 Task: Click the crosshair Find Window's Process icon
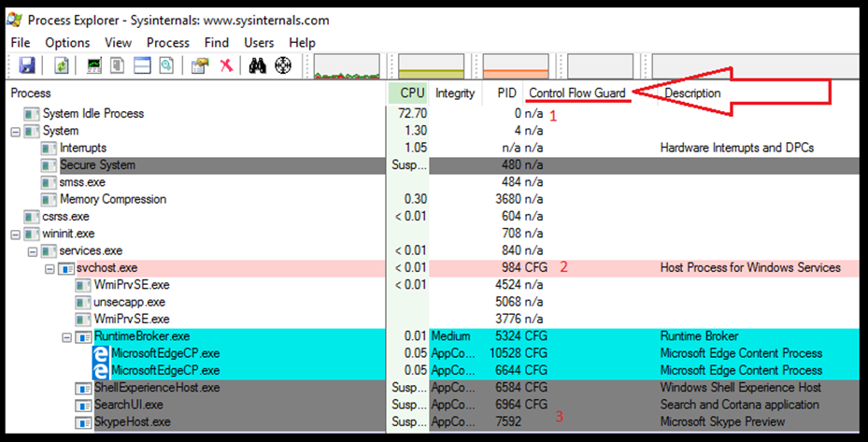pyautogui.click(x=283, y=66)
